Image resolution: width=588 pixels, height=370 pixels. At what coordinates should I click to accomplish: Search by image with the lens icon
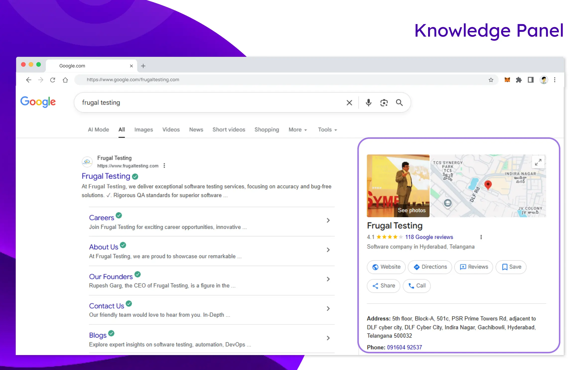pos(384,102)
